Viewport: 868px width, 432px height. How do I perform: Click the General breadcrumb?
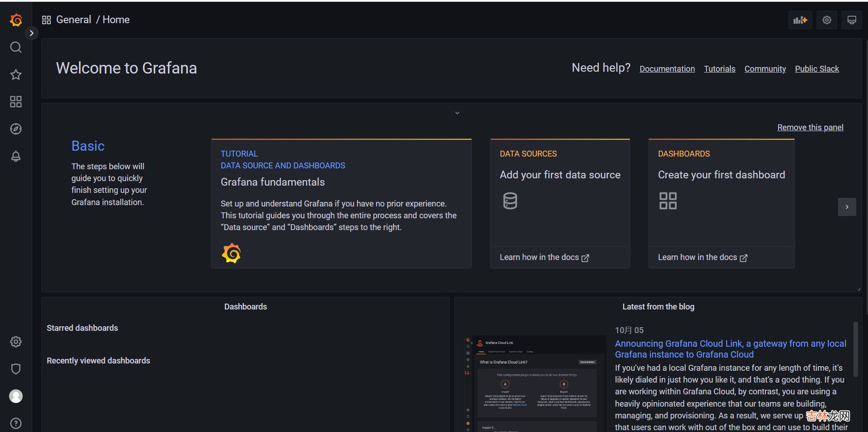tap(74, 20)
